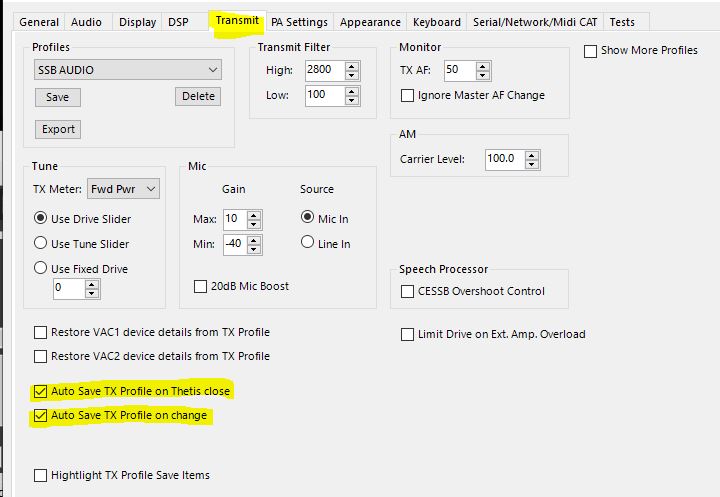Raise AM Carrier Level using up arrow
The width and height of the screenshot is (720, 497).
531,155
